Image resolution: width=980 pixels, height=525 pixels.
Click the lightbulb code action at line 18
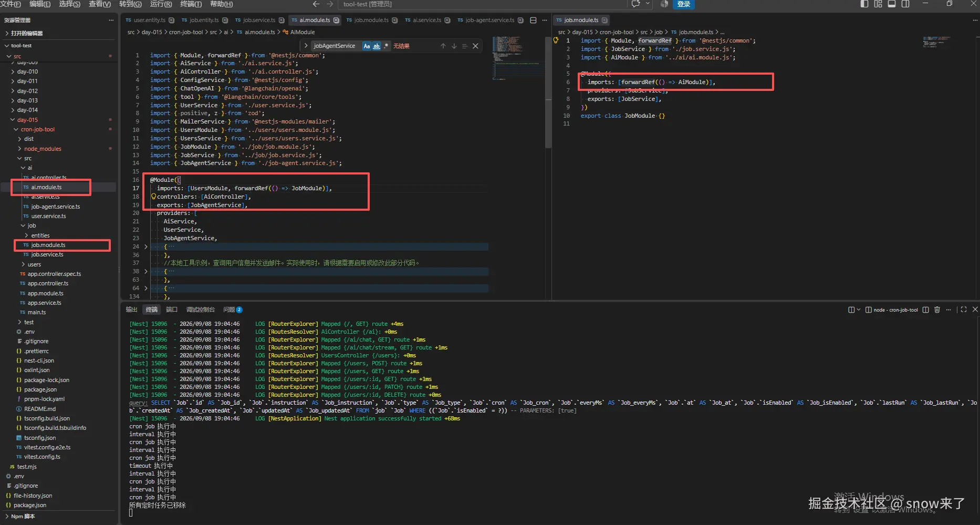click(153, 197)
